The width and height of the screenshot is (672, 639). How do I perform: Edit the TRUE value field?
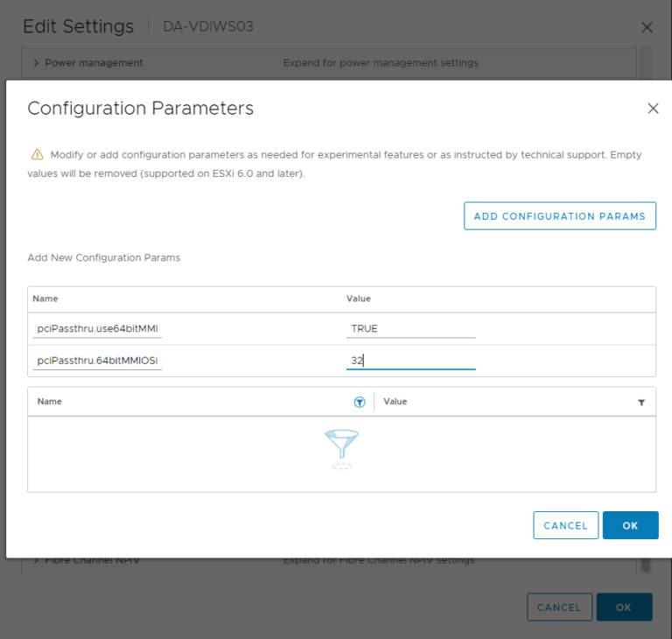pyautogui.click(x=411, y=328)
